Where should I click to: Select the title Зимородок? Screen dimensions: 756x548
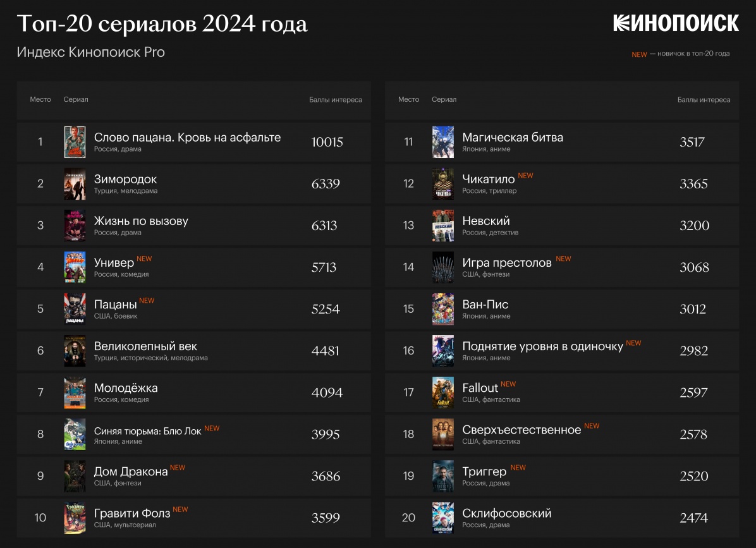point(125,180)
